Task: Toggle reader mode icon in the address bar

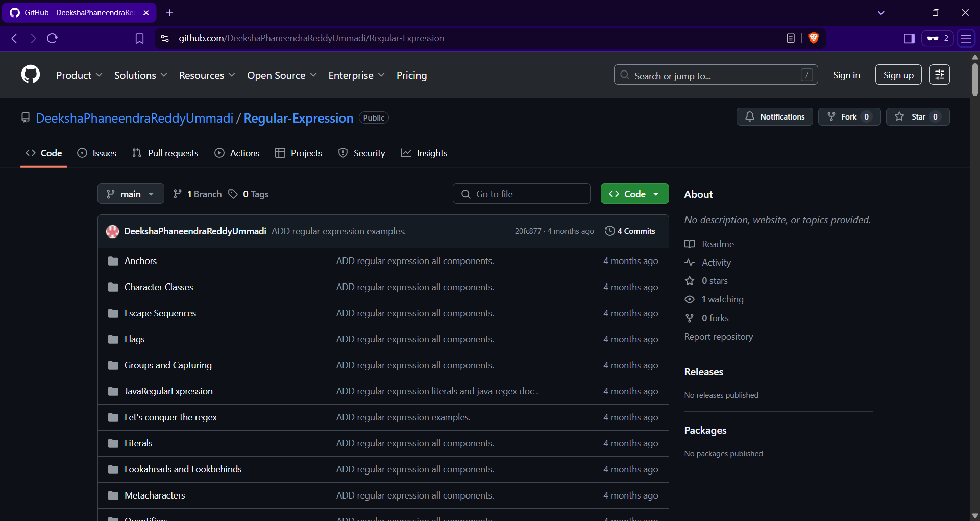Action: 791,38
